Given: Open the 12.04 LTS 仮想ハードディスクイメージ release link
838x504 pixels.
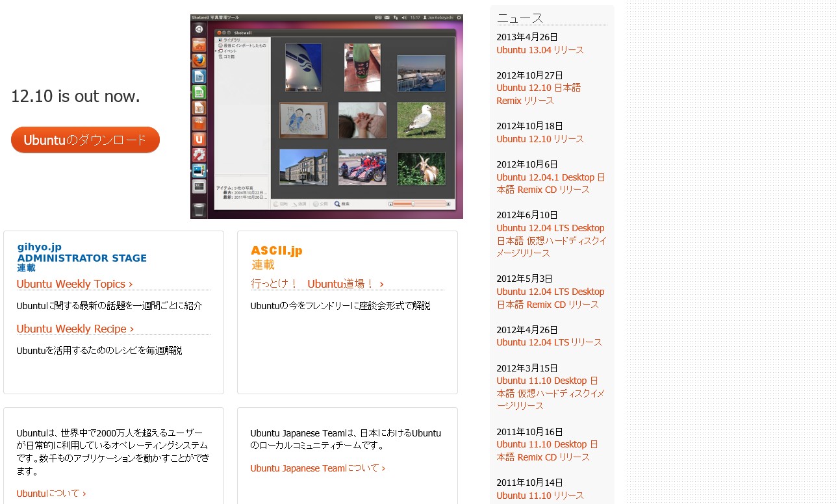Looking at the screenshot, I should pos(552,240).
